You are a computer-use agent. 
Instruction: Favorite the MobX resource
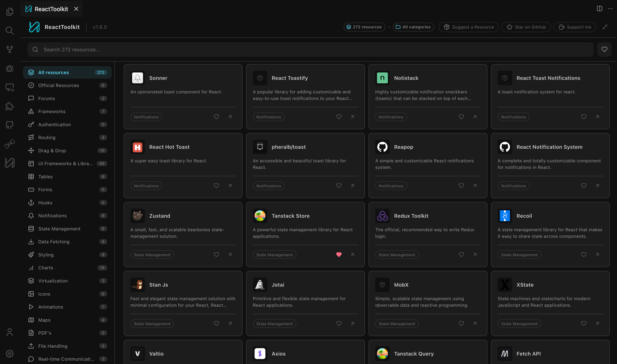tap(461, 324)
